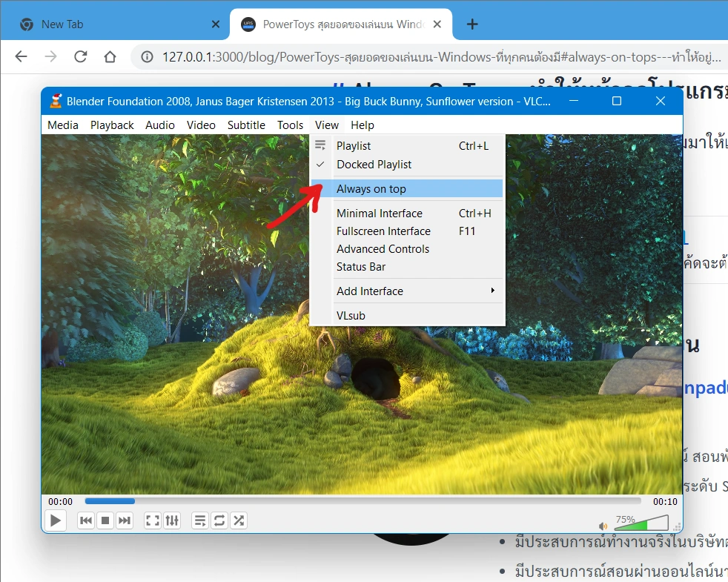The height and width of the screenshot is (582, 728).
Task: Select Playlist entry in View menu
Action: [407, 146]
